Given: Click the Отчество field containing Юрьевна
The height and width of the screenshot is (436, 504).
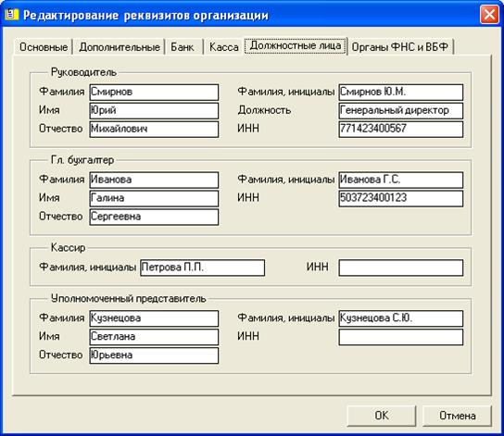Looking at the screenshot, I should (x=154, y=355).
